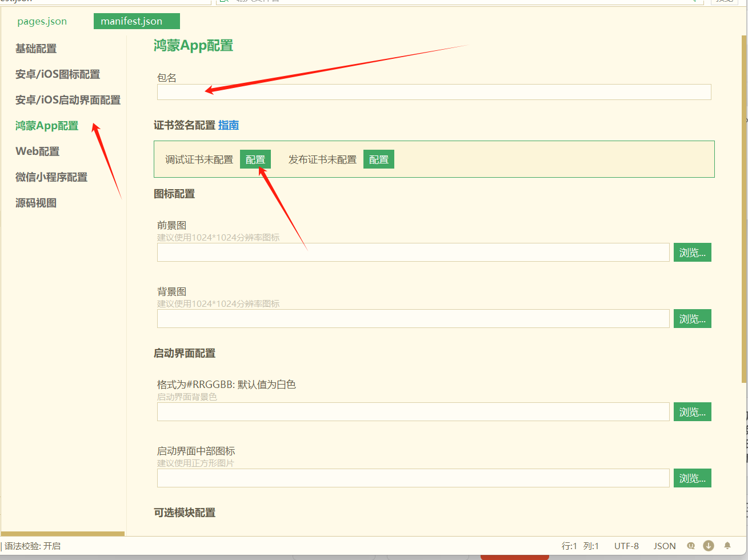Viewport: 748px width, 560px height.
Task: Switch to the manifest.json tab
Action: (137, 21)
